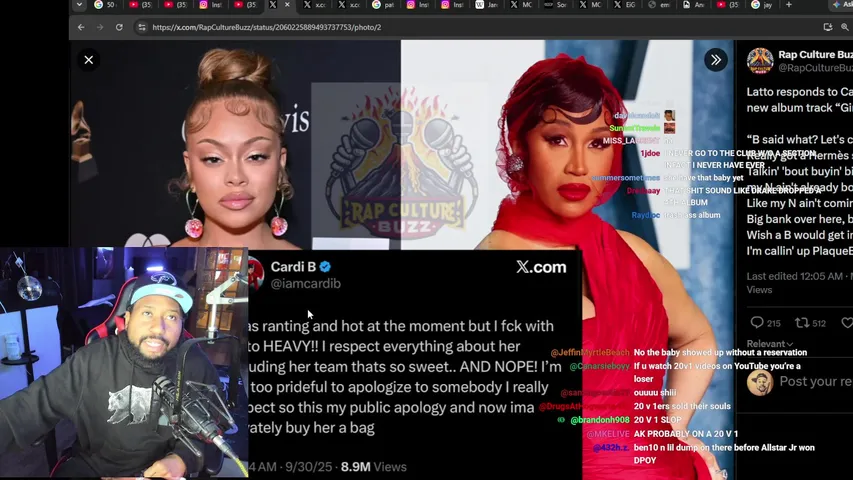Click @brandonh908 chat username
The image size is (853, 480).
[x=599, y=420]
